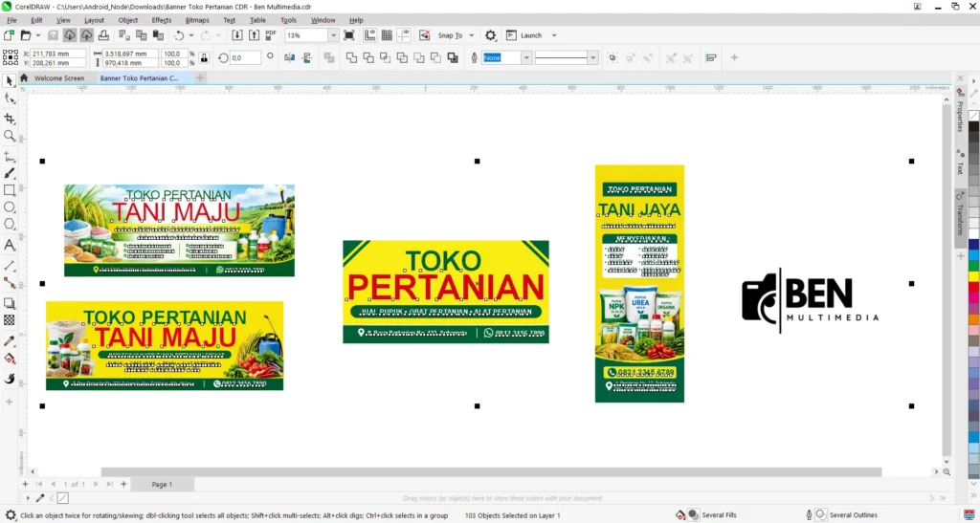Open the Properties docker tab
This screenshot has width=980, height=523.
coord(961,111)
